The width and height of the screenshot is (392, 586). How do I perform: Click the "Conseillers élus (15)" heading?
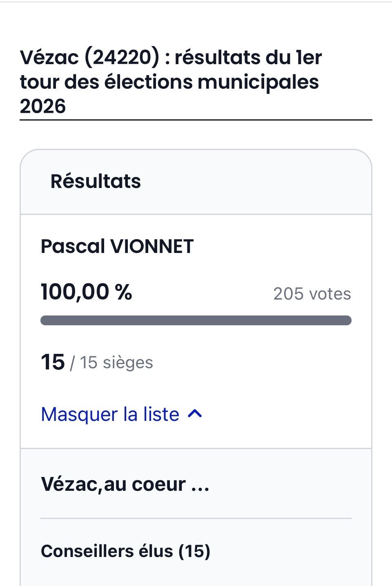(x=125, y=551)
